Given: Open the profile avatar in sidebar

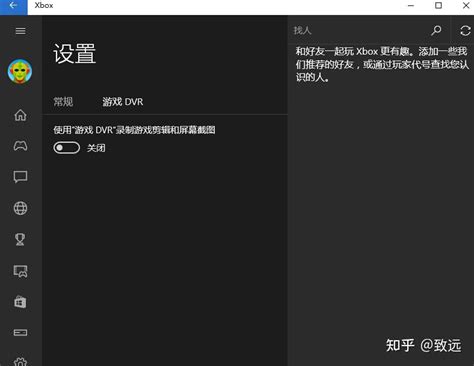Looking at the screenshot, I should [20, 71].
